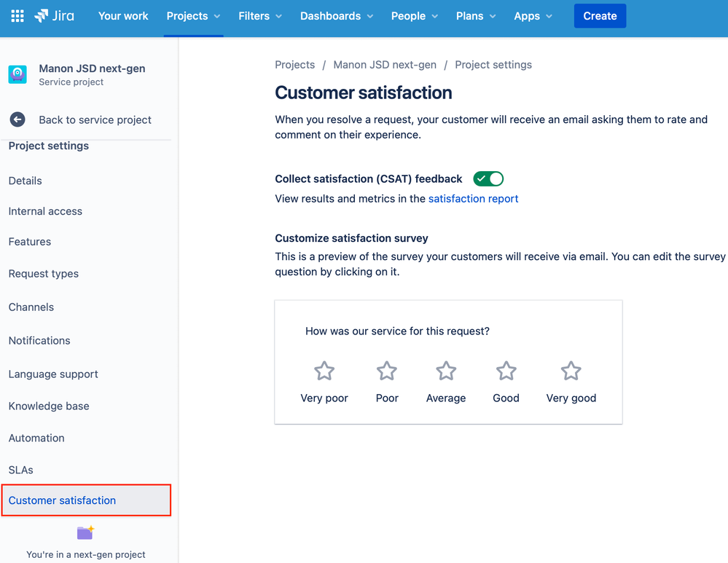Click the next-gen project folder icon
This screenshot has height=563, width=728.
tap(85, 532)
